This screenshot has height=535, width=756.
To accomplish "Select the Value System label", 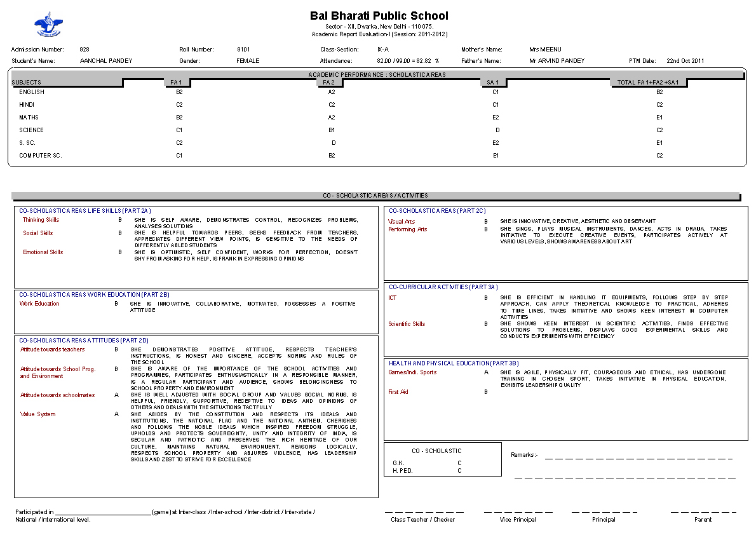I will tap(38, 414).
